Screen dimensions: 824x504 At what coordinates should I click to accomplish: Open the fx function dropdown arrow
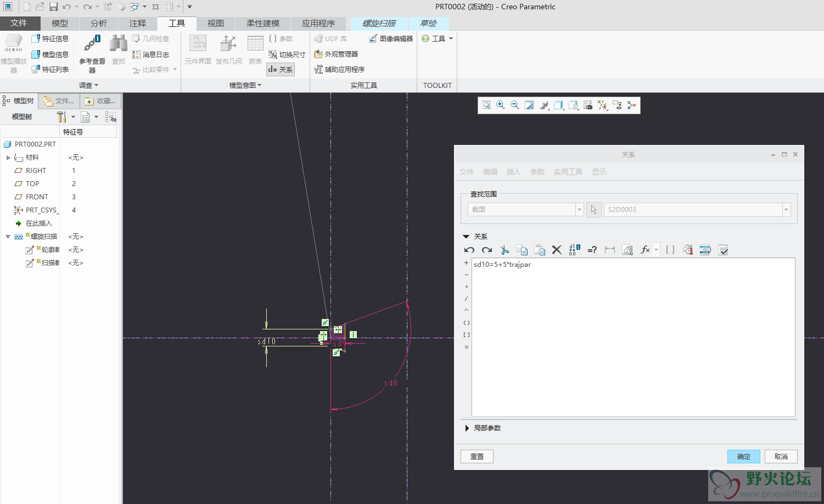(656, 250)
